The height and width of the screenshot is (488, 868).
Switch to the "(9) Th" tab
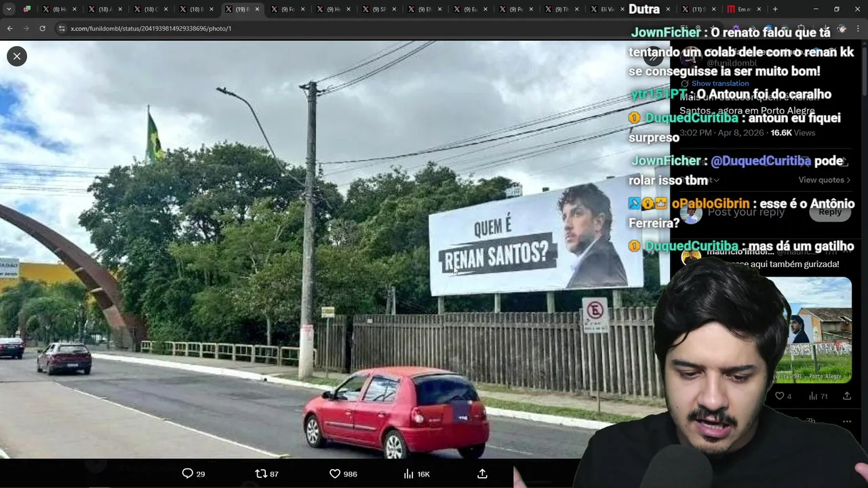point(560,9)
